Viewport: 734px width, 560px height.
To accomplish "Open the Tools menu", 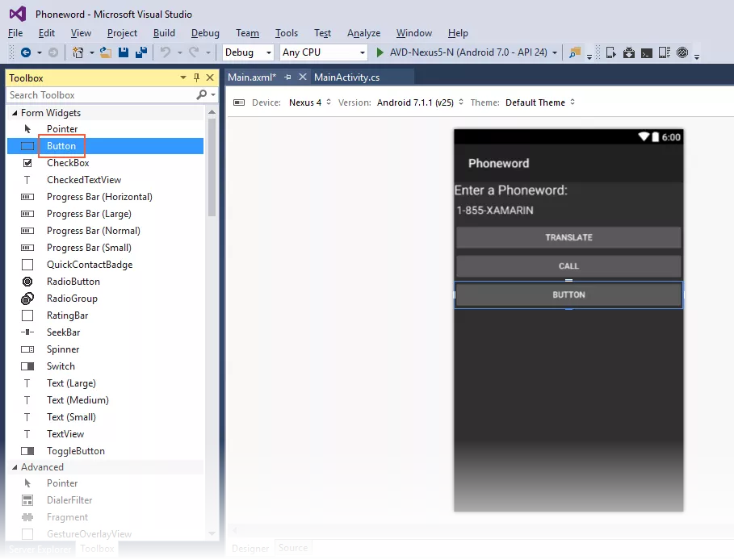I will point(287,33).
